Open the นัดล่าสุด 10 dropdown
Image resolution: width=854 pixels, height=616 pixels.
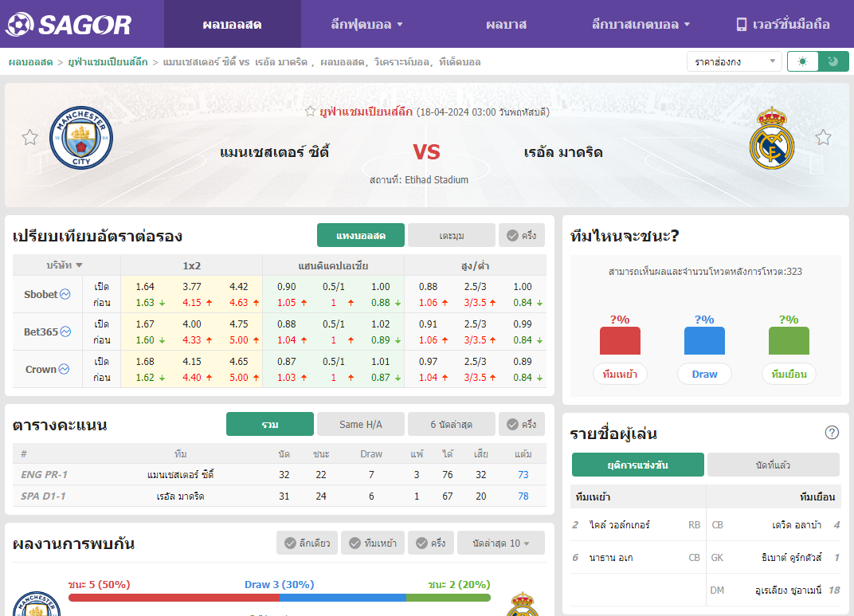pyautogui.click(x=501, y=543)
